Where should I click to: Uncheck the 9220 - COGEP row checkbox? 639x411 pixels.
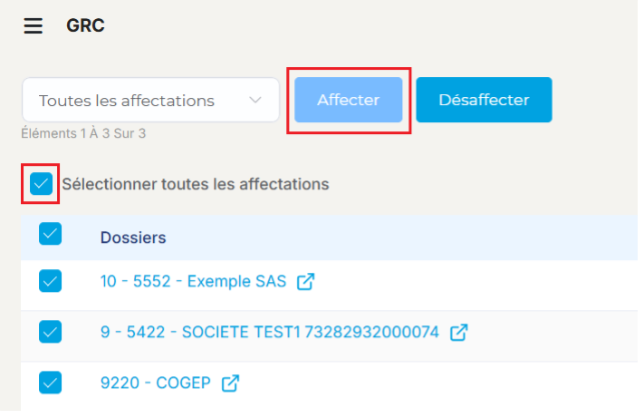[50, 382]
